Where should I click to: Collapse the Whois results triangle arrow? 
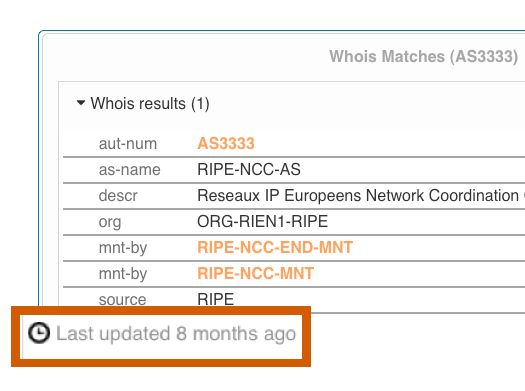pyautogui.click(x=81, y=102)
